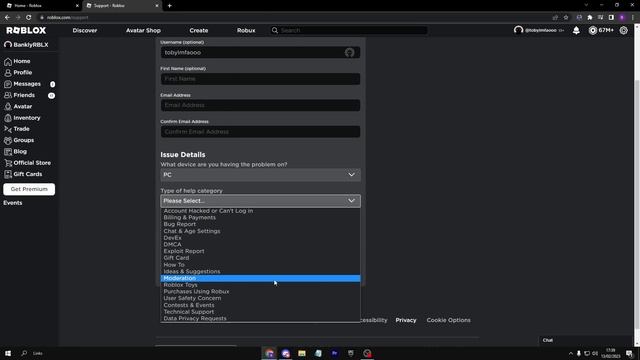Open the settings gear icon
Image resolution: width=640 pixels, height=360 pixels.
[x=623, y=30]
